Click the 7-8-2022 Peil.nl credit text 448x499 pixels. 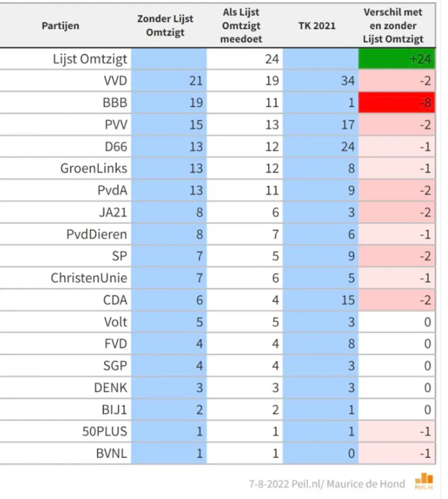(327, 484)
